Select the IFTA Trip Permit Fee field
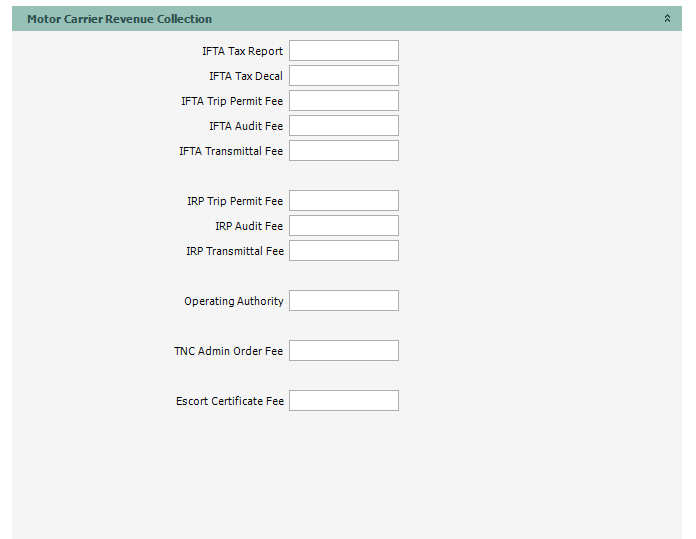 point(343,101)
